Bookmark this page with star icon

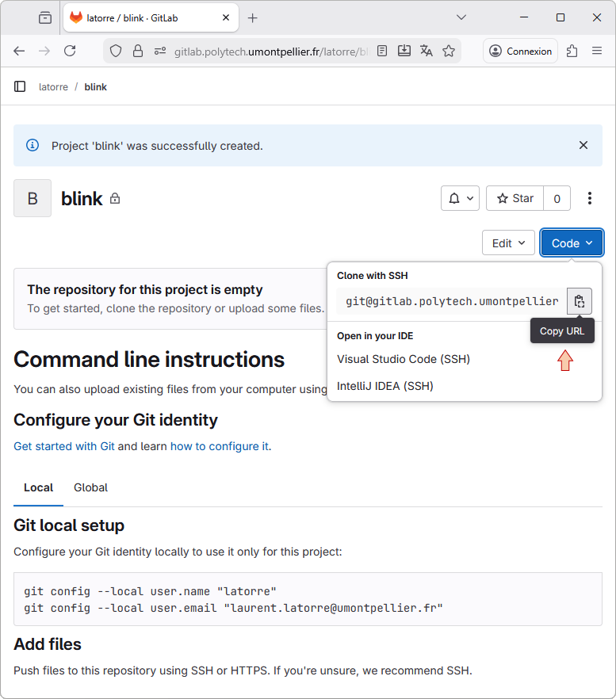(x=449, y=51)
